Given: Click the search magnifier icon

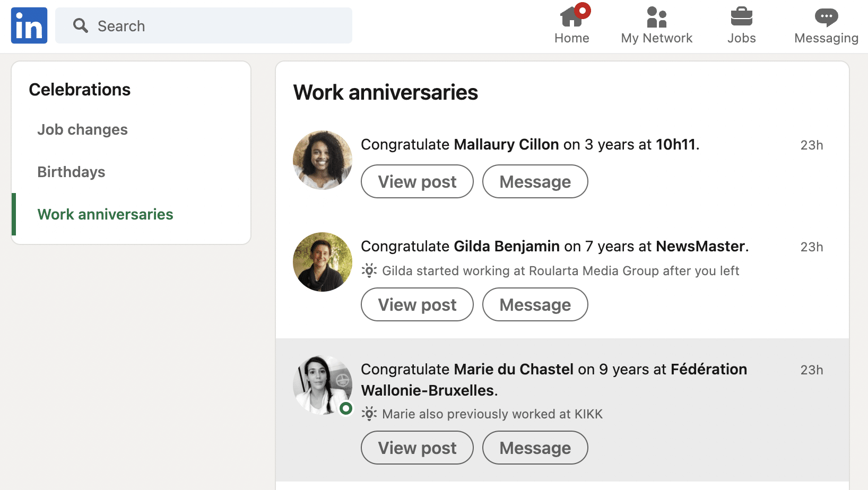Looking at the screenshot, I should click(x=81, y=25).
